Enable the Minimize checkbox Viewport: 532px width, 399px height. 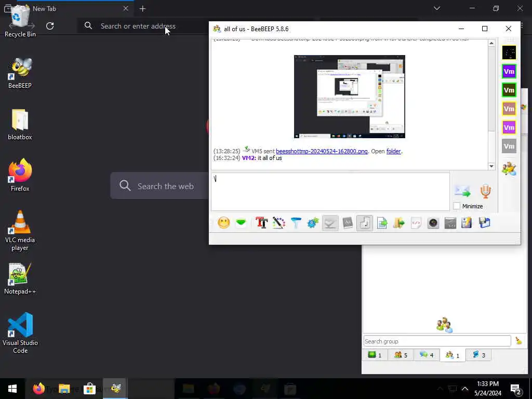[x=457, y=206]
